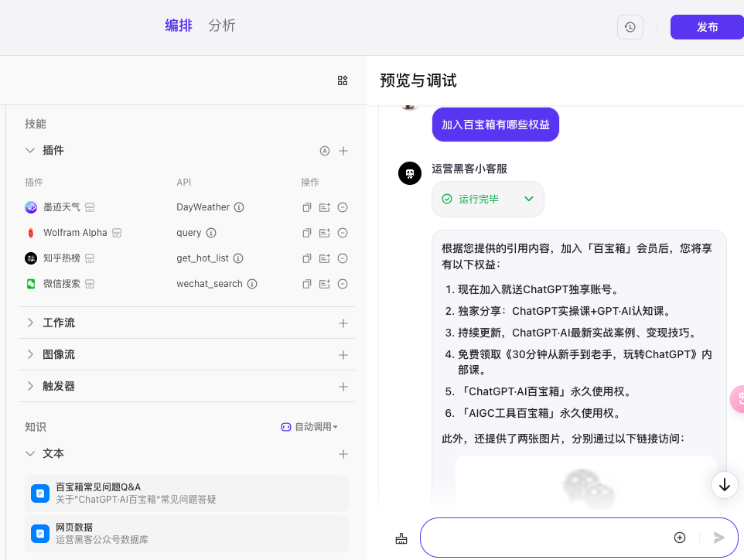Edit parameters for 微信搜索 plugin
744x560 pixels.
(325, 284)
